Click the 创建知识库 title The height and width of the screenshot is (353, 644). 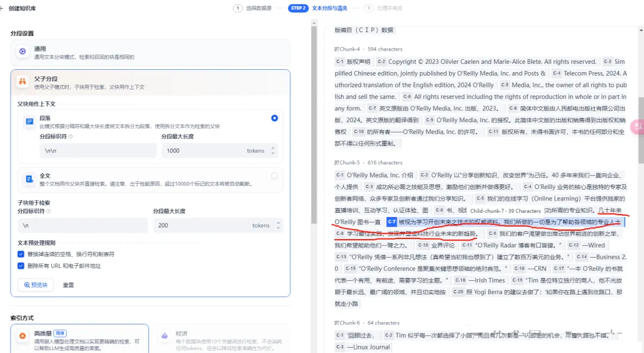pos(22,8)
